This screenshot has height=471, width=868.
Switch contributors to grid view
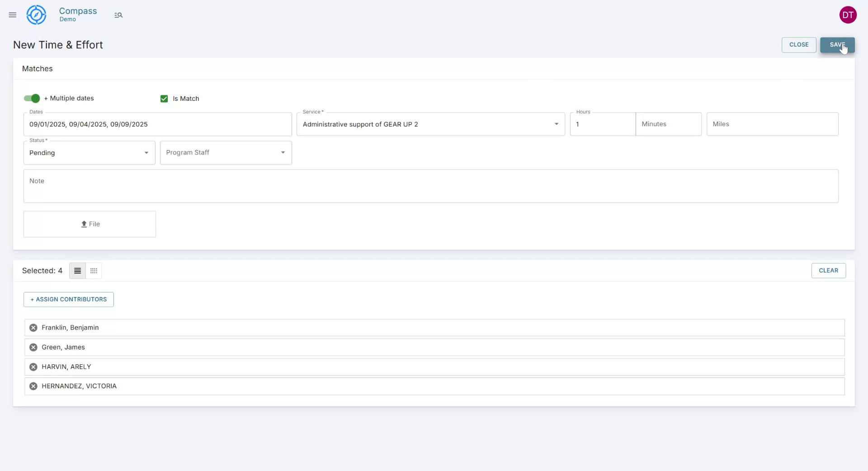pyautogui.click(x=93, y=271)
